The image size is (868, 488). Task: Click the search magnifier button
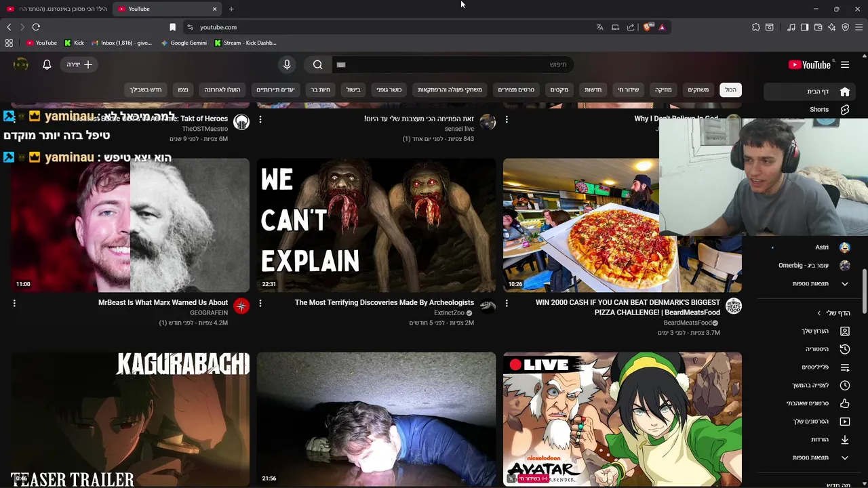317,64
